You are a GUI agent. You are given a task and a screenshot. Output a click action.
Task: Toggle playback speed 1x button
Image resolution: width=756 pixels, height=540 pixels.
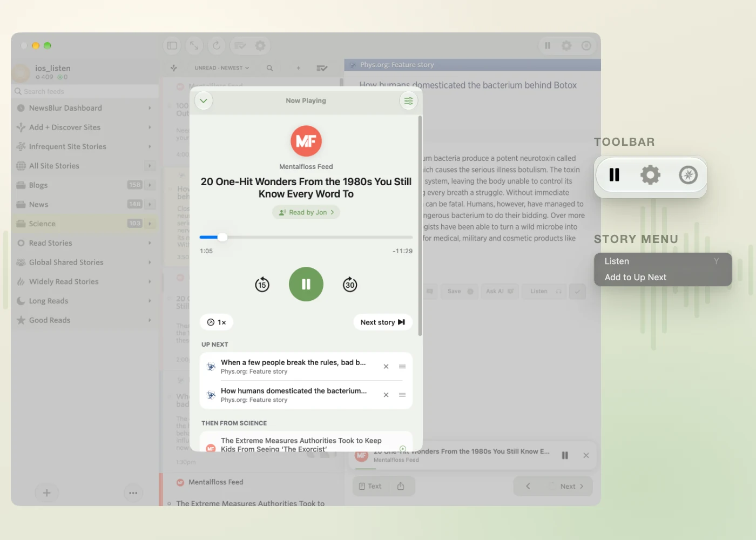(217, 322)
